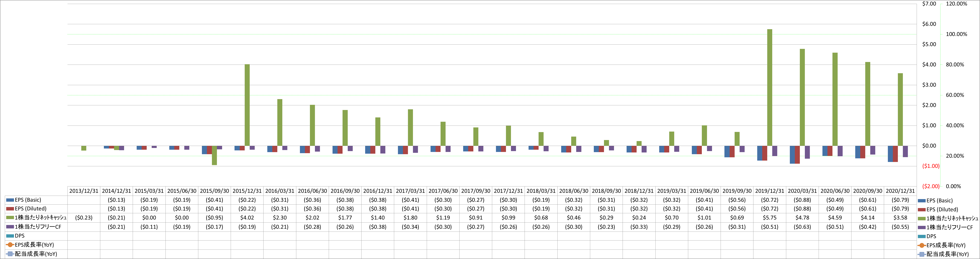
Task: Select the EPS (Basic) row header in data table
Action: [x=36, y=200]
